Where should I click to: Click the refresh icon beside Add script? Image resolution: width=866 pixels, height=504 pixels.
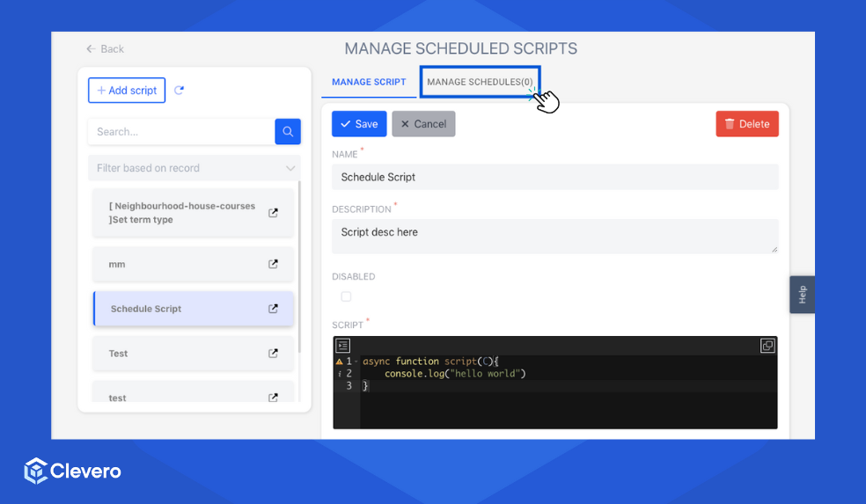(179, 90)
